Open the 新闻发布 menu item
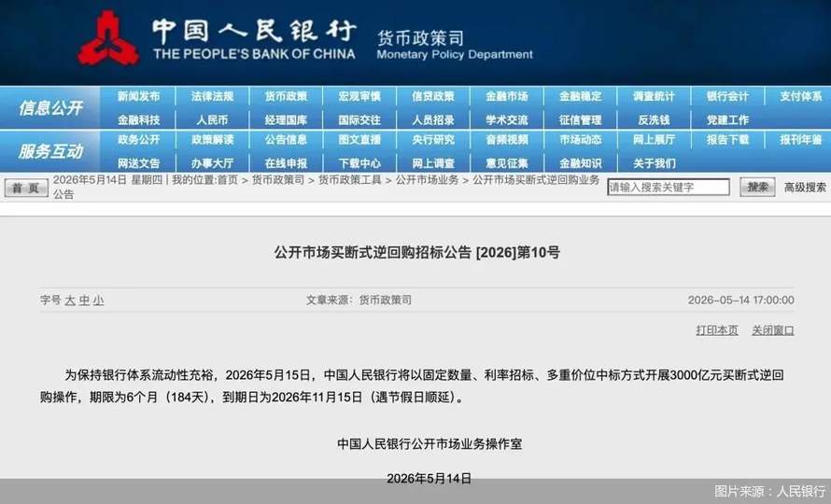831x504 pixels. tap(139, 96)
